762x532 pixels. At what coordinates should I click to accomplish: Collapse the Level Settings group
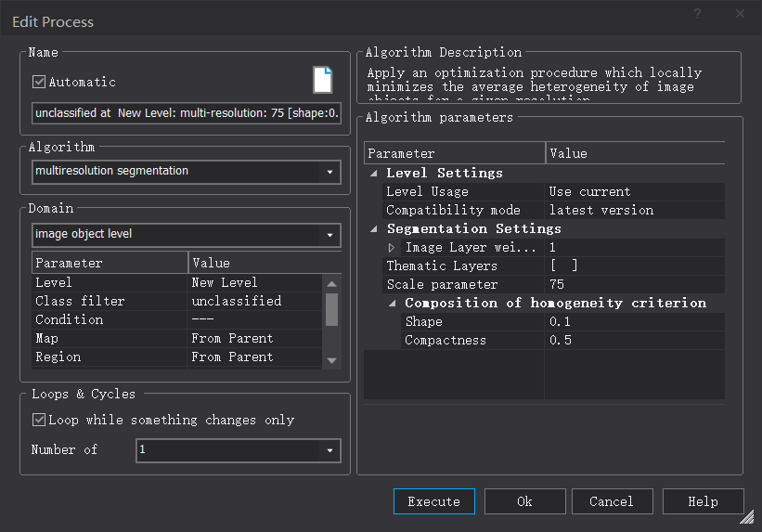373,173
